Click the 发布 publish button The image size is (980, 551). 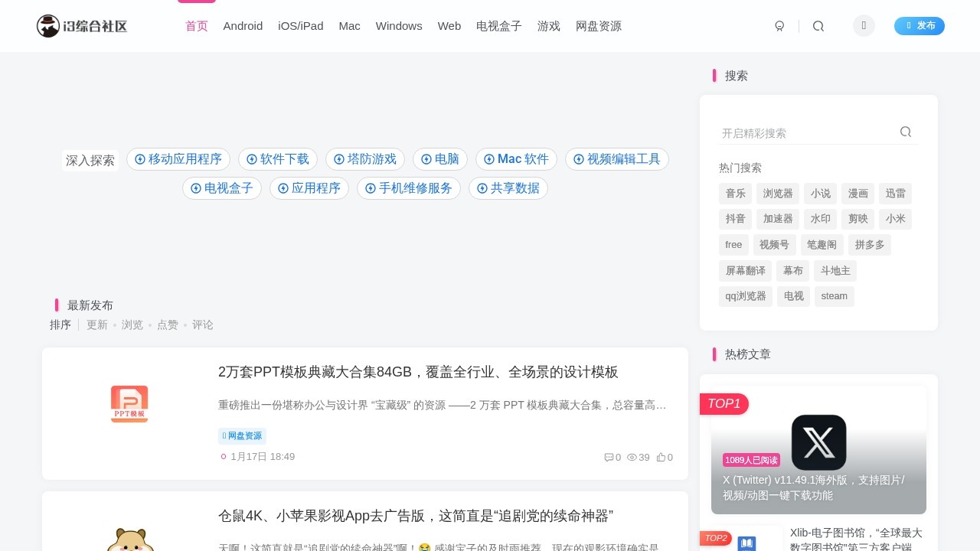[919, 25]
